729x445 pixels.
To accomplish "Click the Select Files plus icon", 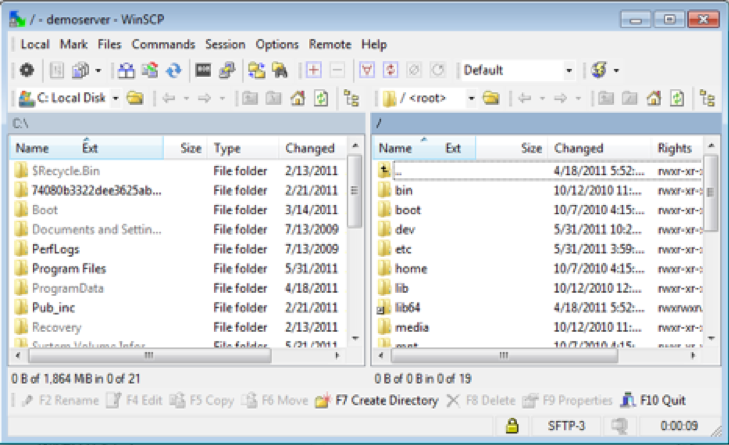I will 314,70.
